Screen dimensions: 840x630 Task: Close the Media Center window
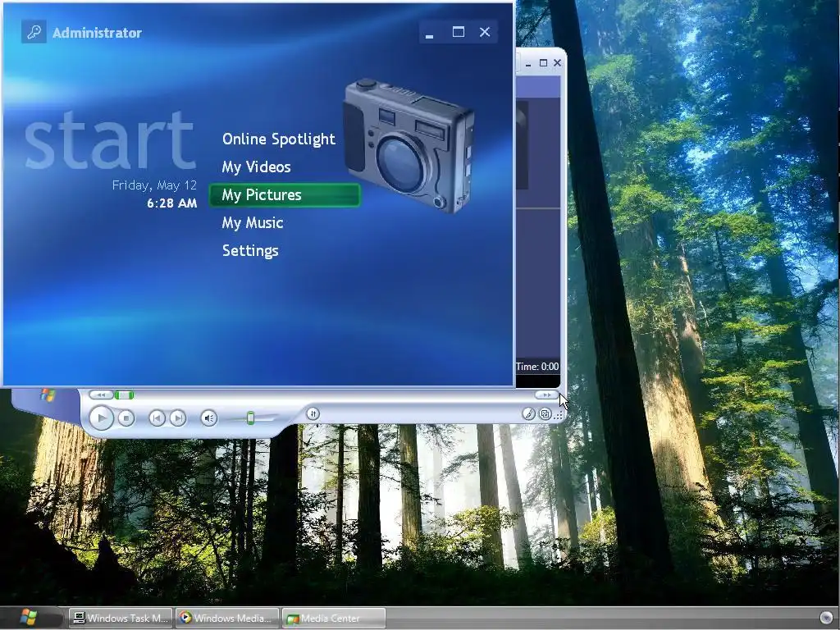[x=485, y=32]
